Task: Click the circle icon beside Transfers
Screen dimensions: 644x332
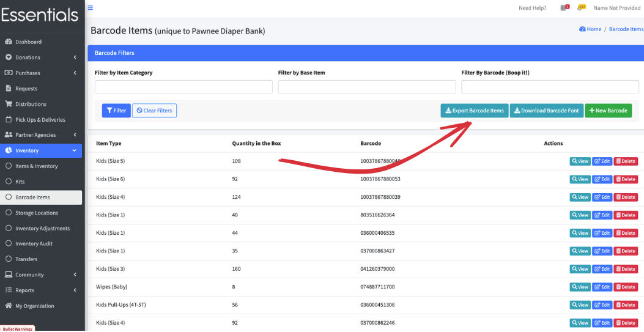Action: pyautogui.click(x=8, y=259)
